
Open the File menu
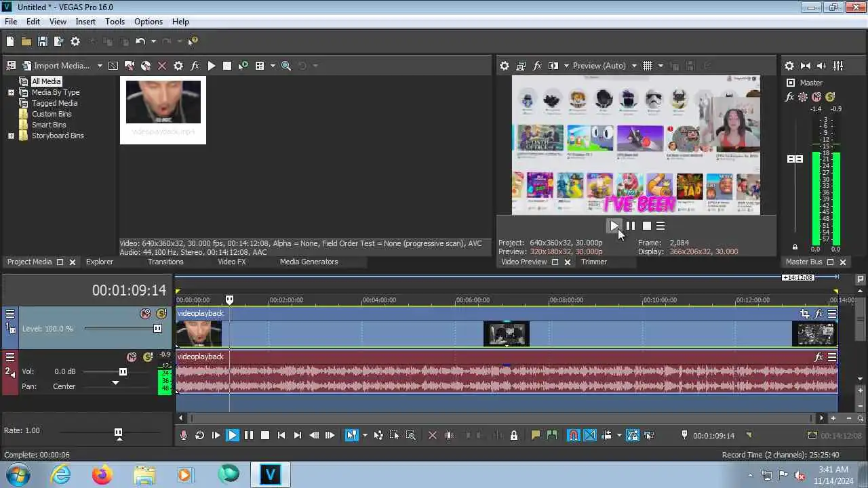(x=11, y=22)
